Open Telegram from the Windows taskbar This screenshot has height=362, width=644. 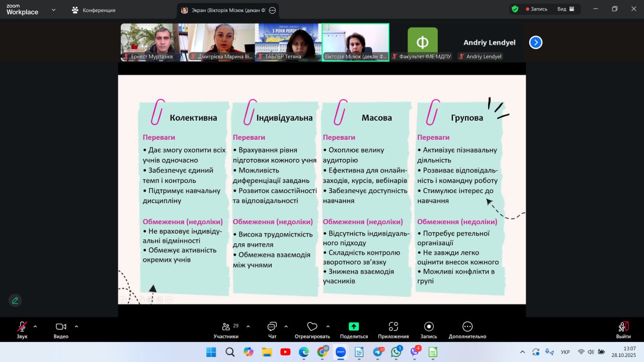[x=378, y=352]
